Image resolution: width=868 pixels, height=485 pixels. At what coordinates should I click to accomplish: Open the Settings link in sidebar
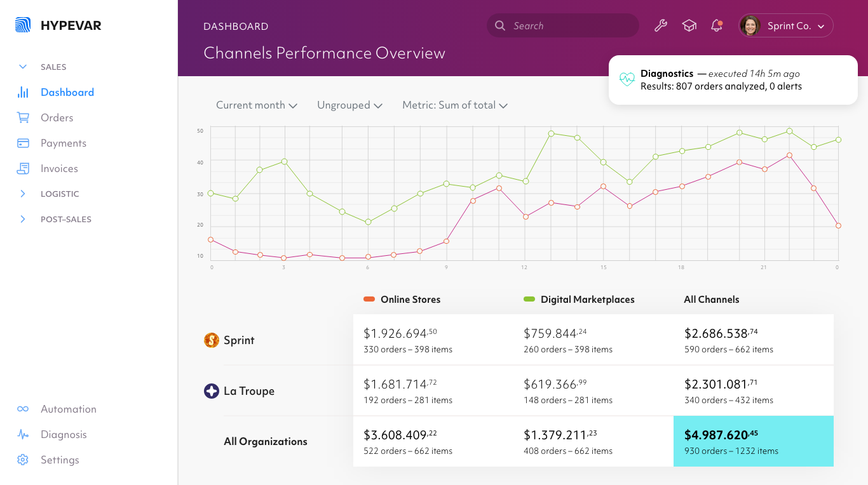coord(60,460)
